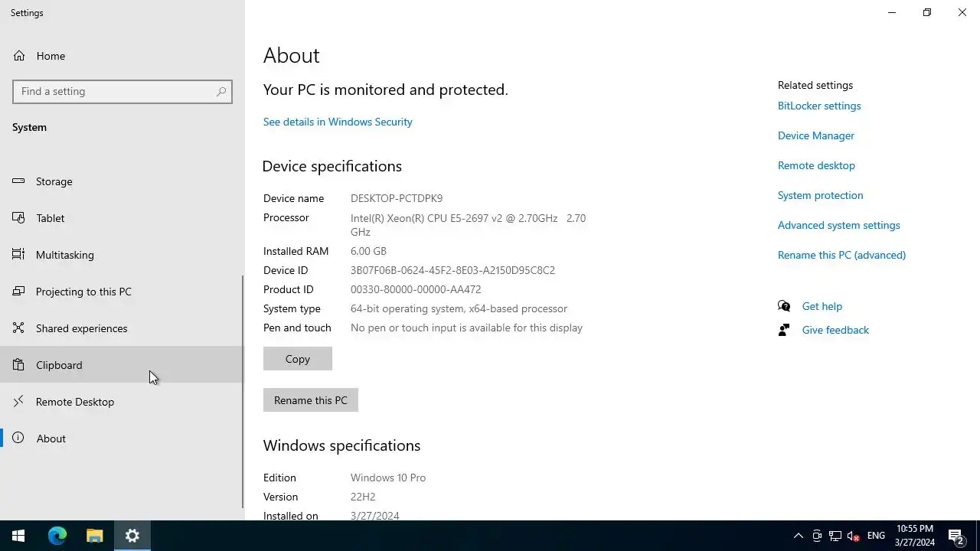The image size is (980, 551).
Task: Go to Multitasking settings
Action: point(121,255)
